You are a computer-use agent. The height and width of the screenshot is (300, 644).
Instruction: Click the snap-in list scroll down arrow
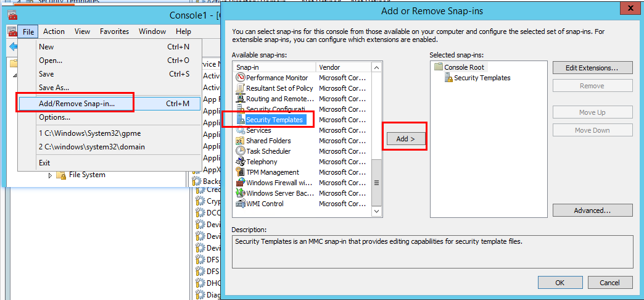[x=376, y=211]
